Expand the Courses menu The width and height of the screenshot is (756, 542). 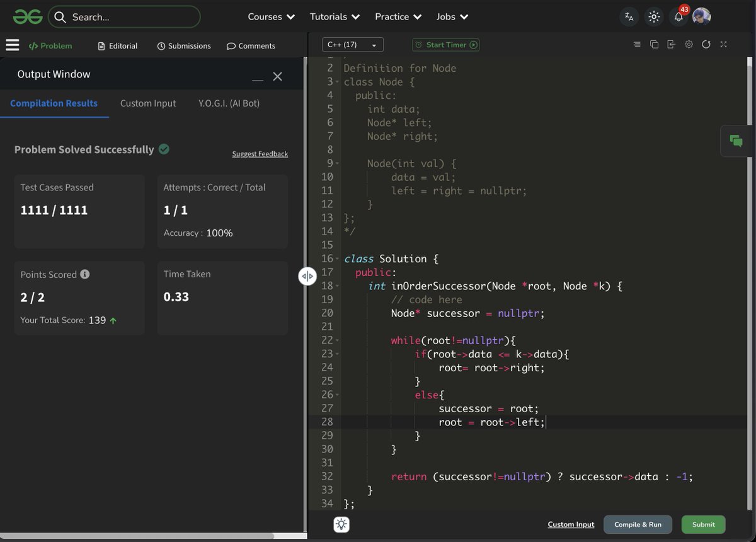pos(272,17)
